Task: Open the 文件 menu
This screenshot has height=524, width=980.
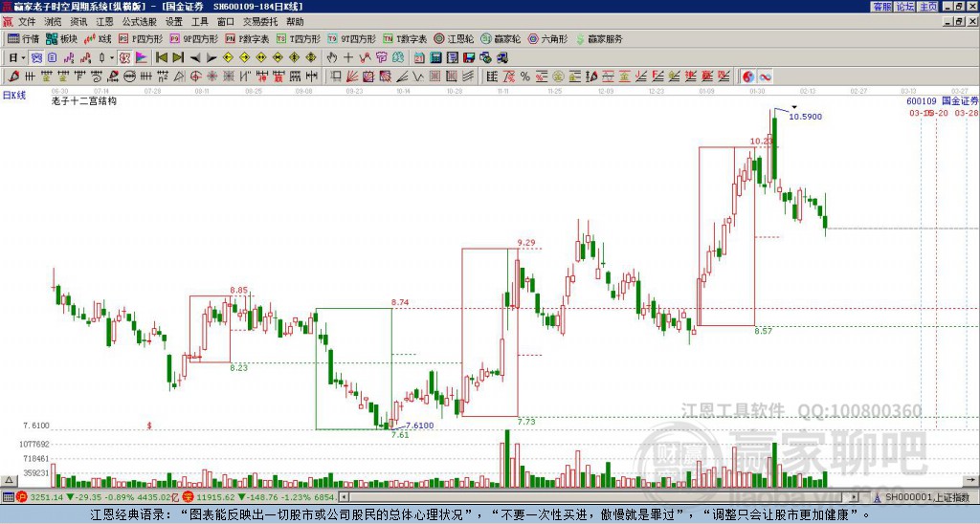Action: 27,22
